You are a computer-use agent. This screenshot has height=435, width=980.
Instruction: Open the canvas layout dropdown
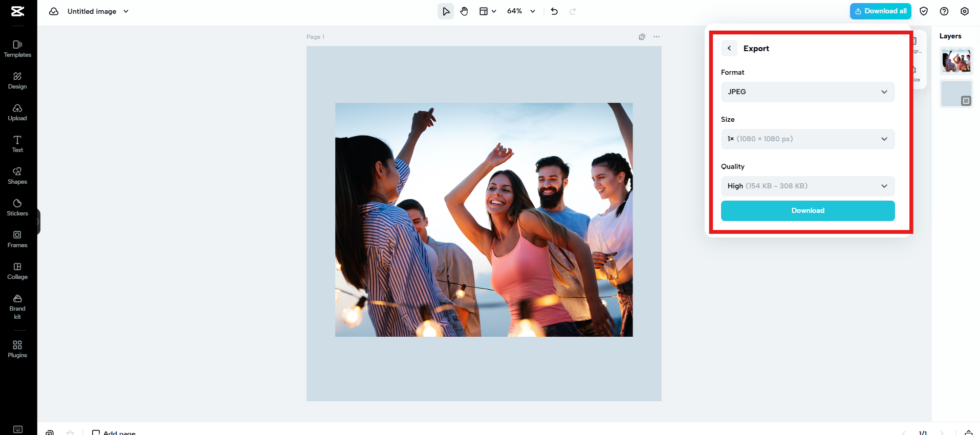tap(488, 11)
